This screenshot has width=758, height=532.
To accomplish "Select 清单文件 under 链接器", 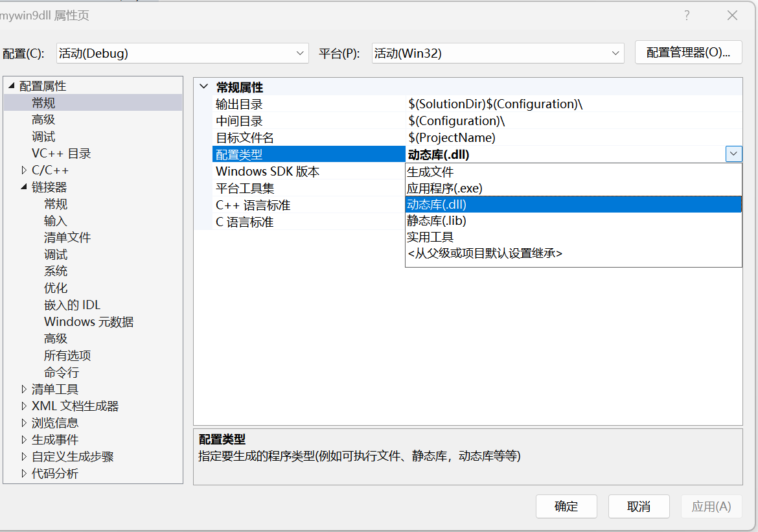I will pyautogui.click(x=67, y=237).
